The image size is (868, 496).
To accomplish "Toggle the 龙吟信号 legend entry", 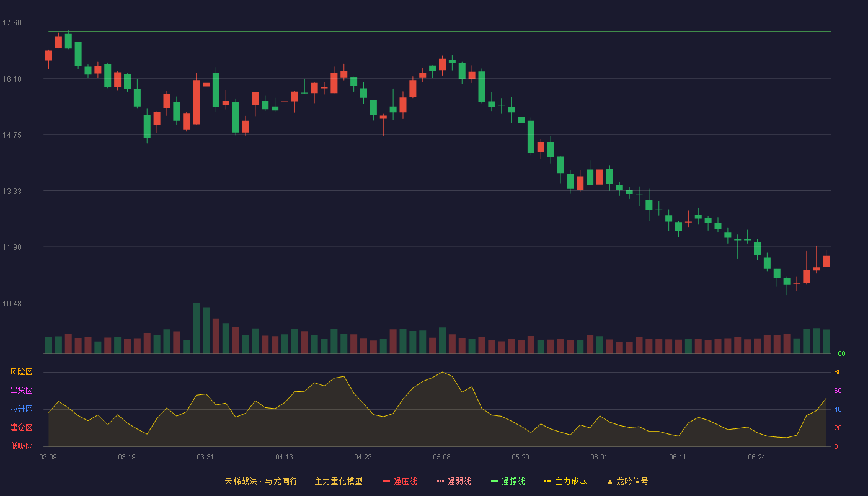I will [627, 481].
